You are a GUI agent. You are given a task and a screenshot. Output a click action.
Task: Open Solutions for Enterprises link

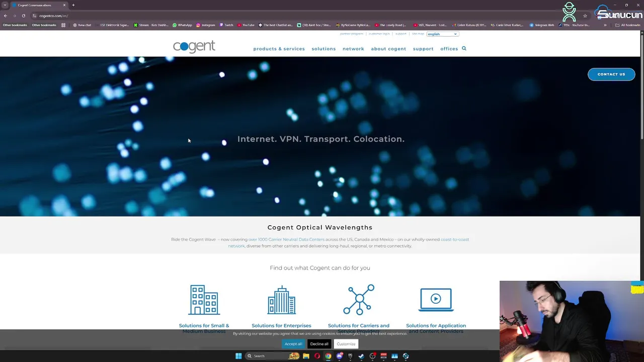tap(281, 326)
